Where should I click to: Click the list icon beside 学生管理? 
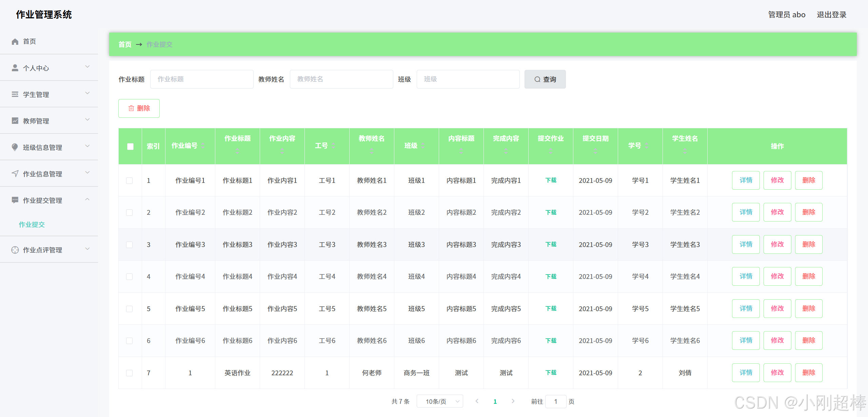(x=15, y=94)
